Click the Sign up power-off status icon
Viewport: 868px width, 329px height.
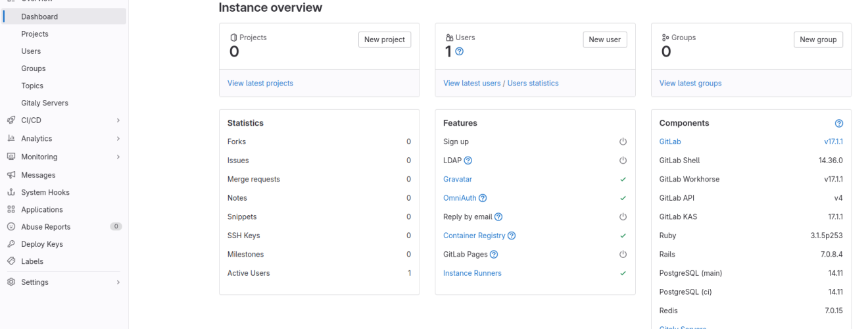pos(623,141)
